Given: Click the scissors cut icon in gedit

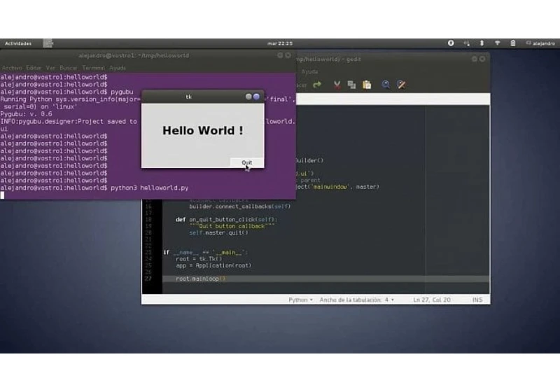Looking at the screenshot, I should coord(337,85).
